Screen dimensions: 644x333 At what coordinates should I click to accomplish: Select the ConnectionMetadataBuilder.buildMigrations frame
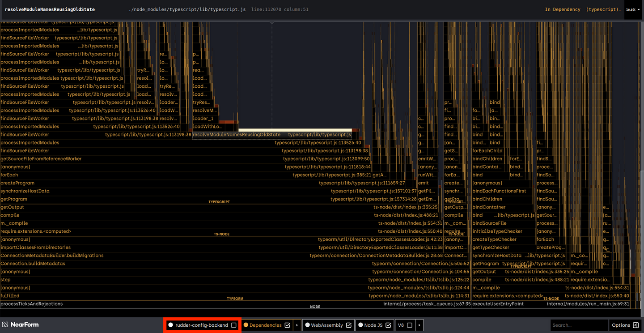click(x=222, y=256)
